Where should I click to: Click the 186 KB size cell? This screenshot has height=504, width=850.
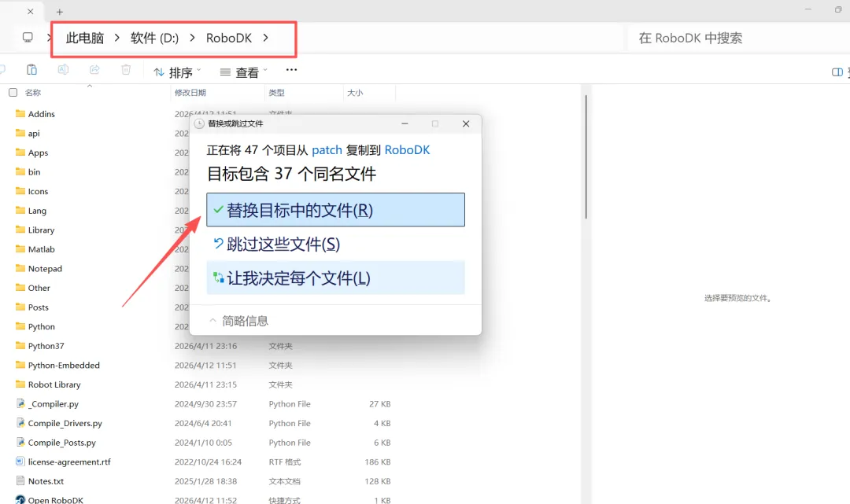coord(377,462)
